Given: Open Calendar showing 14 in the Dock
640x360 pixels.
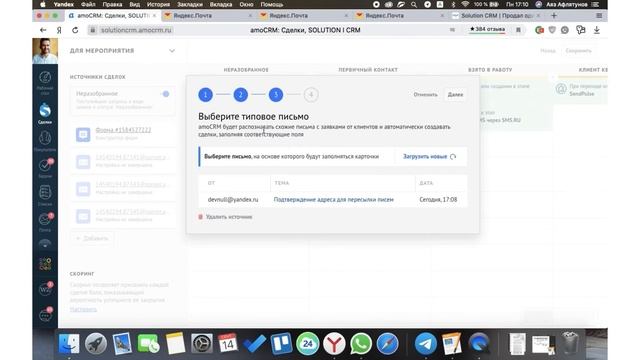Looking at the screenshot, I should [x=228, y=344].
